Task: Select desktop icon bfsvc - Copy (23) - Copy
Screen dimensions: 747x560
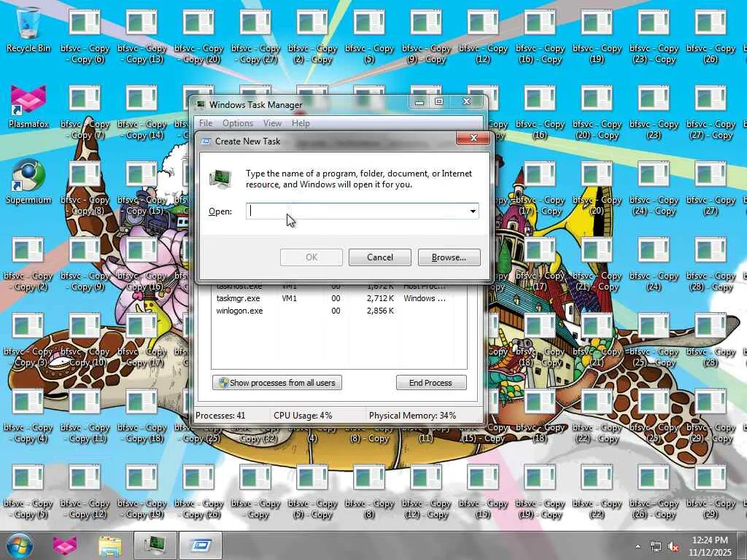Action: coord(654,36)
